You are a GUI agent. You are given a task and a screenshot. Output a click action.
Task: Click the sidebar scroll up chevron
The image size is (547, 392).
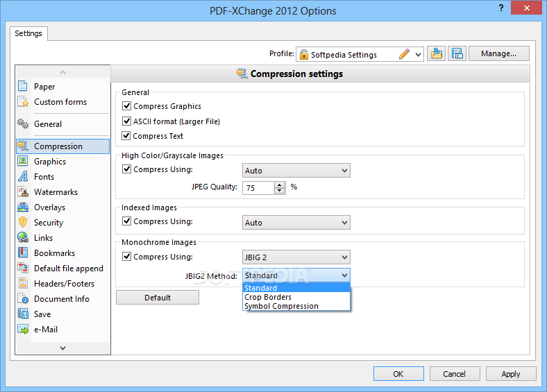click(x=62, y=72)
